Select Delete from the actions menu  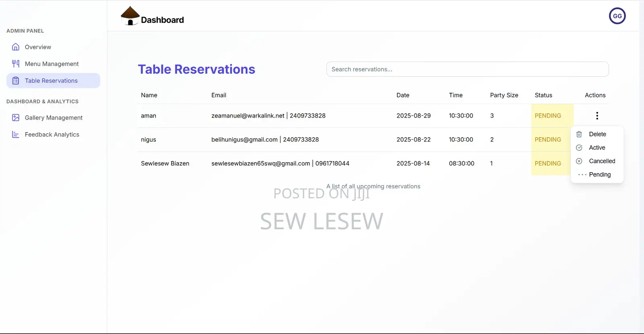[597, 134]
